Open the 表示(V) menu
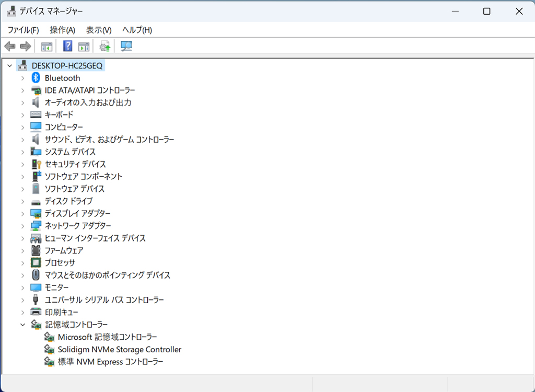 click(99, 30)
